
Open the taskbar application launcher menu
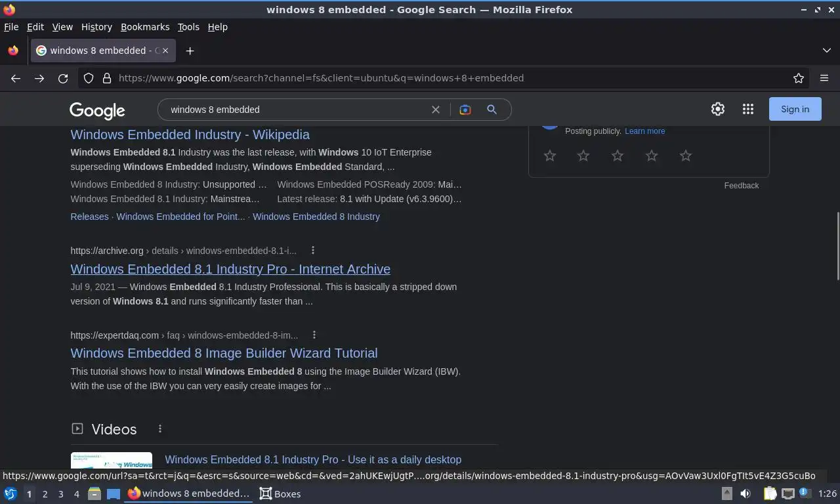pyautogui.click(x=10, y=493)
